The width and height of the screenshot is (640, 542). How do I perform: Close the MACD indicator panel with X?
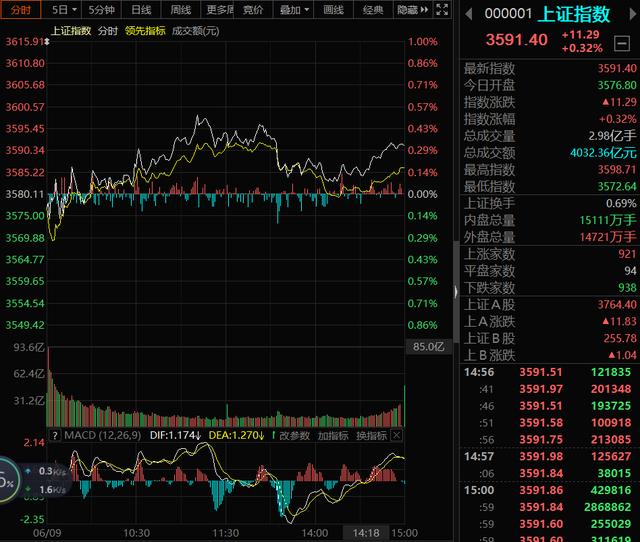398,435
